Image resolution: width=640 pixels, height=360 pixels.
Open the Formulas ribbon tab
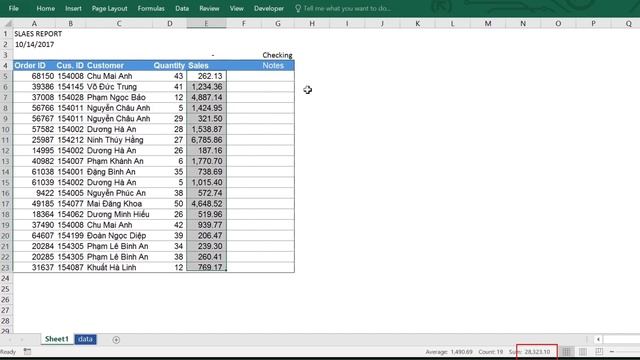[151, 8]
